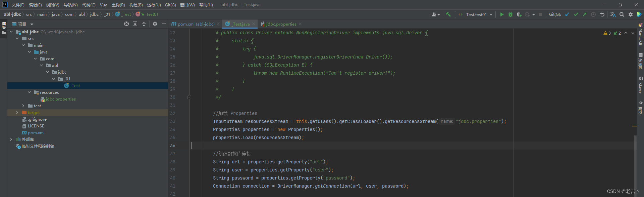Open the user account icon dropdown

pyautogui.click(x=436, y=14)
